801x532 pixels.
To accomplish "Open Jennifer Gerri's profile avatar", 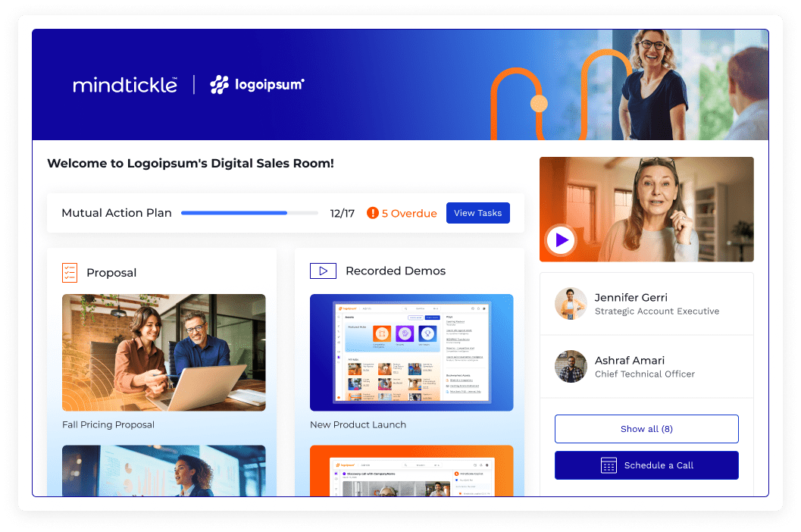I will tap(571, 303).
